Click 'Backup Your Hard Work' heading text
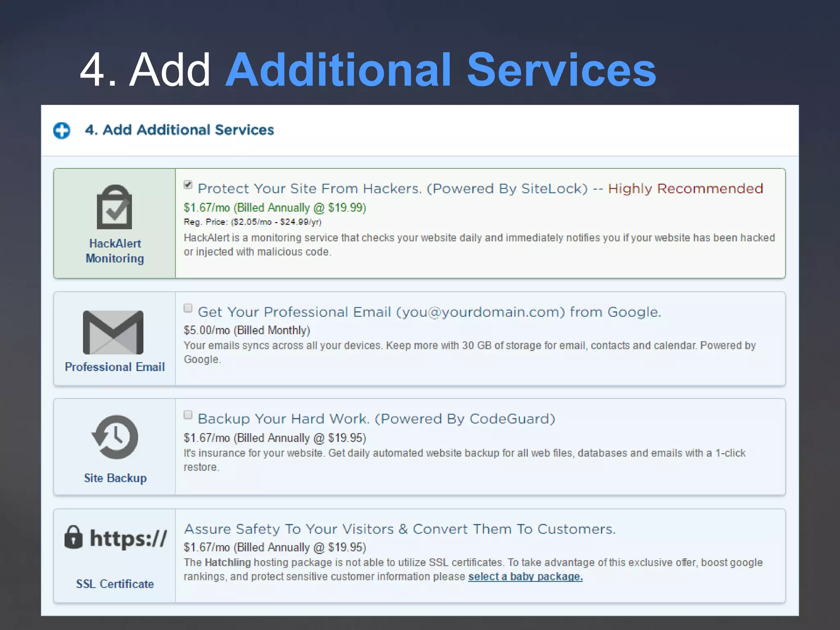840x630 pixels. 377,419
